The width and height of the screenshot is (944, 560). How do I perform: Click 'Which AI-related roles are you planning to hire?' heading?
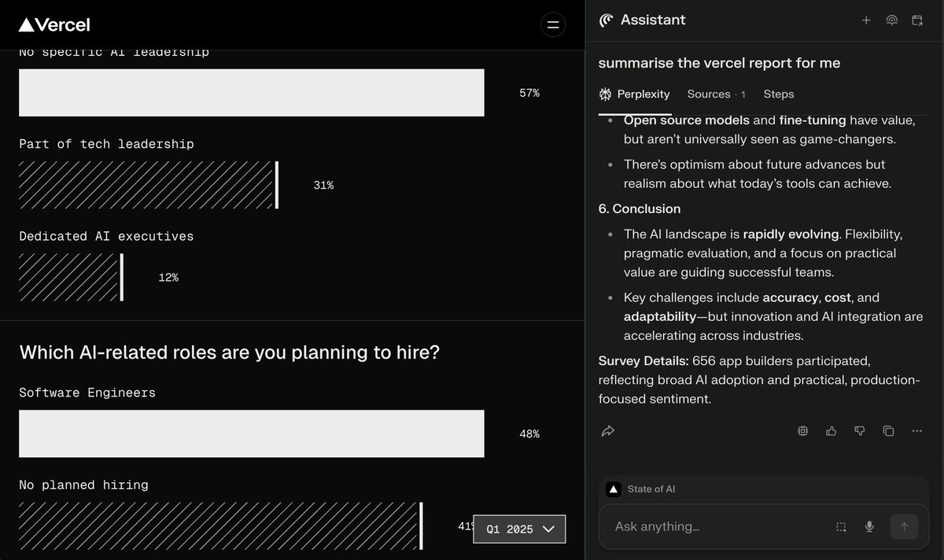pos(230,352)
